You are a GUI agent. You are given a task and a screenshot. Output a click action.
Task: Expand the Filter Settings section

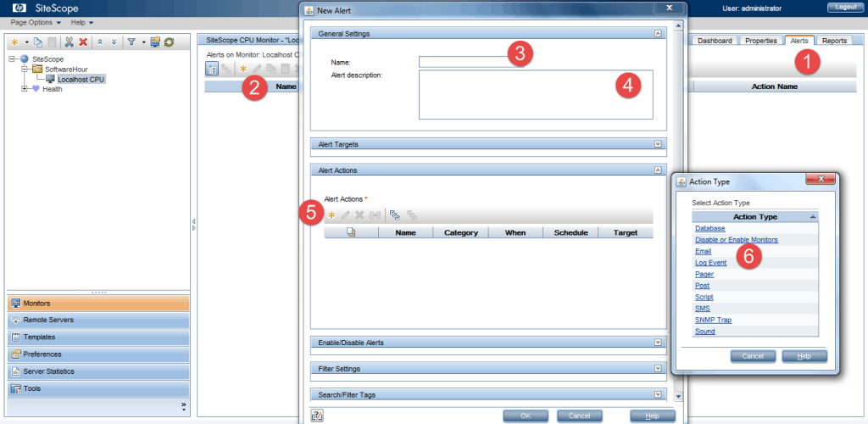coord(658,369)
